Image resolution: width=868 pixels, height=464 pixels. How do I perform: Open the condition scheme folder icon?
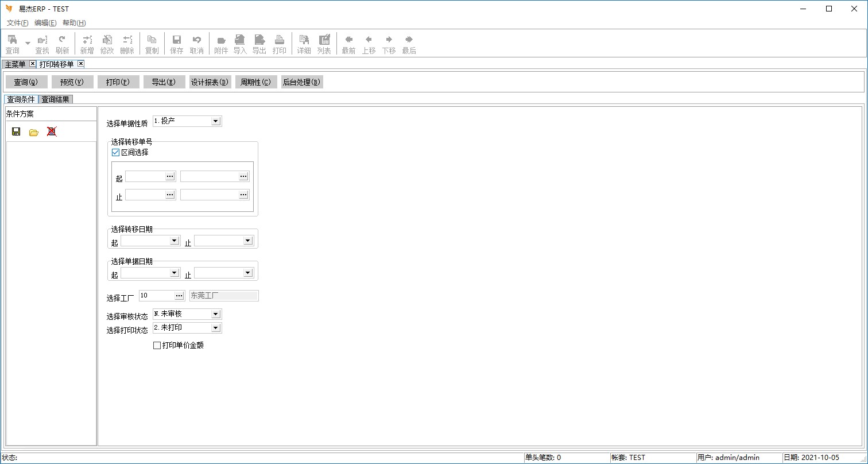(34, 132)
